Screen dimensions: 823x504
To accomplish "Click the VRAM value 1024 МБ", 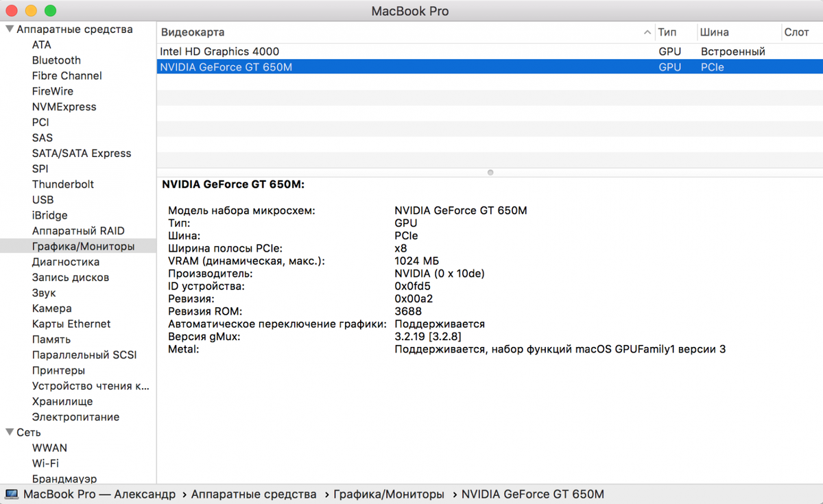I will [x=417, y=261].
